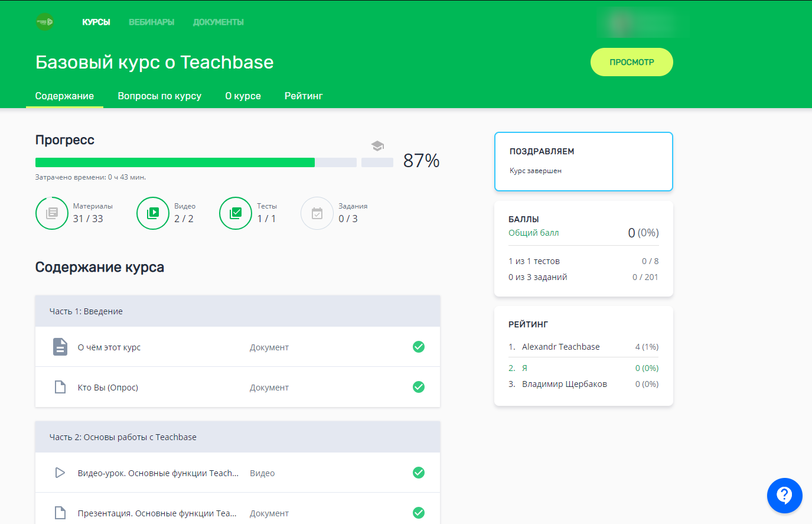
Task: Switch to the О курсе tab
Action: click(243, 96)
